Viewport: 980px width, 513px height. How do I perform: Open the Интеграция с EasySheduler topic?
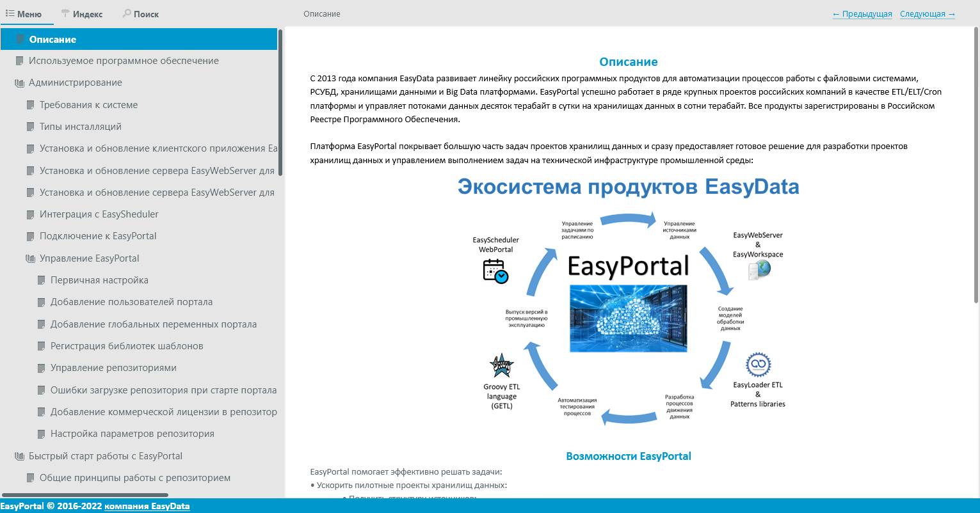coord(99,214)
